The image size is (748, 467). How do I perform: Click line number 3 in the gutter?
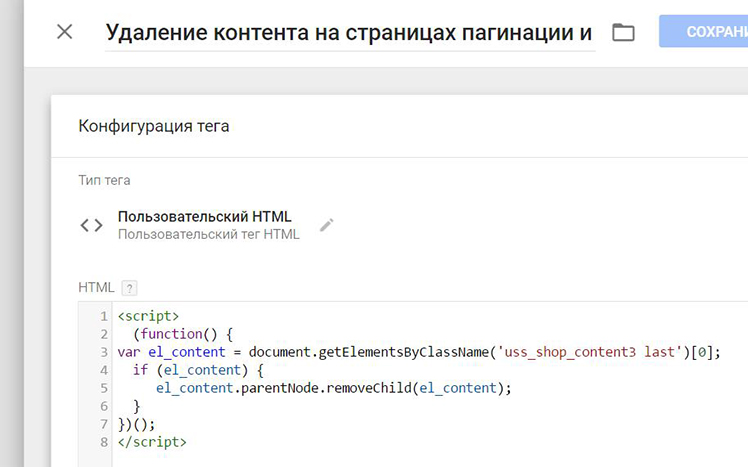104,353
